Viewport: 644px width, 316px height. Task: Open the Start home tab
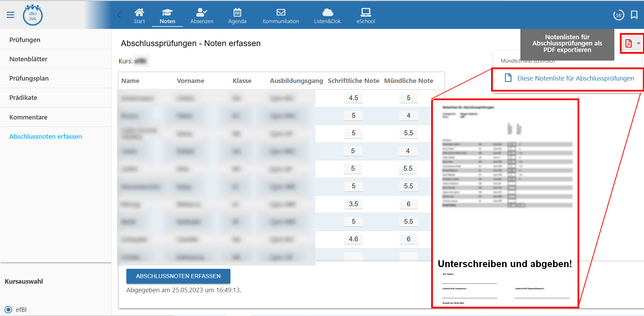139,16
